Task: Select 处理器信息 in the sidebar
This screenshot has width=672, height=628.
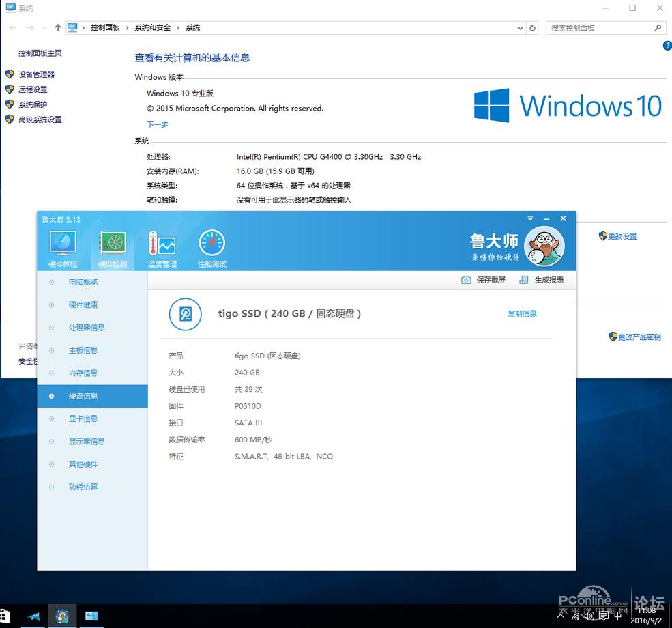Action: pos(85,327)
